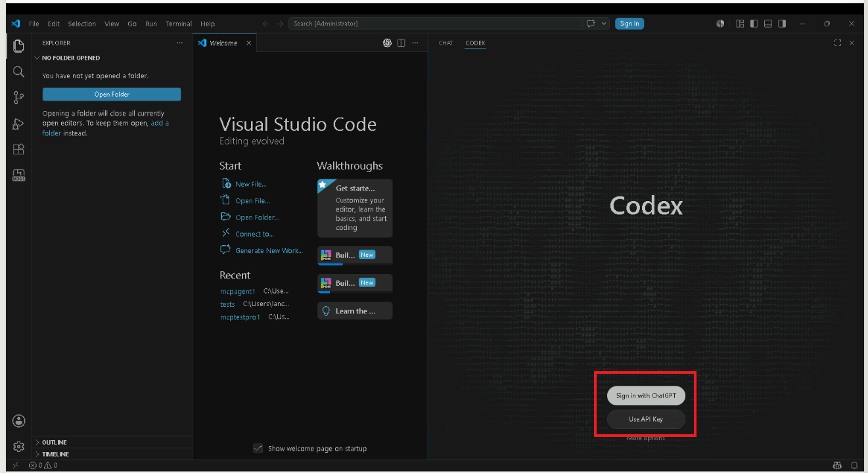The image size is (868, 473).
Task: Click Sign in with ChatGPT
Action: [x=646, y=395]
